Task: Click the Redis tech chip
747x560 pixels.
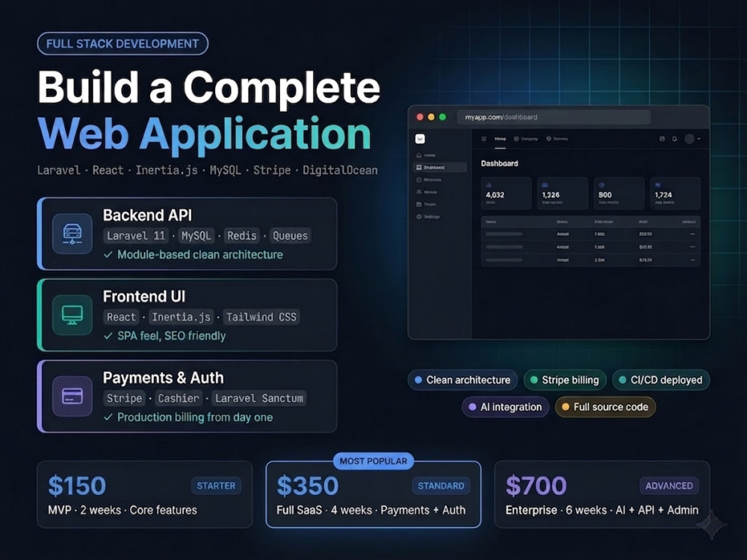Action: pos(241,236)
